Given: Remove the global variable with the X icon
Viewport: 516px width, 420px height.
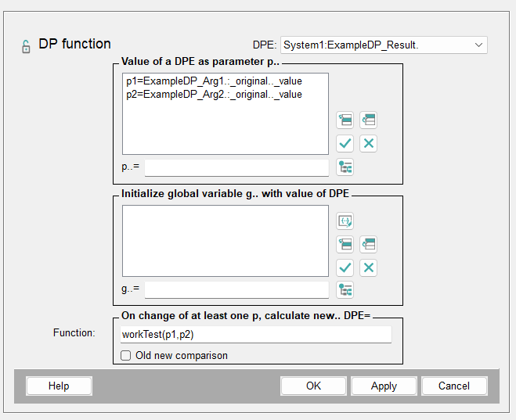Looking at the screenshot, I should point(369,267).
